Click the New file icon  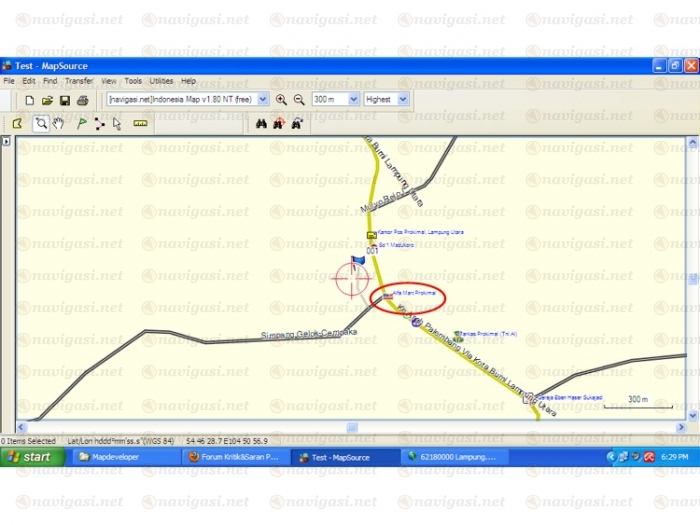pyautogui.click(x=30, y=100)
